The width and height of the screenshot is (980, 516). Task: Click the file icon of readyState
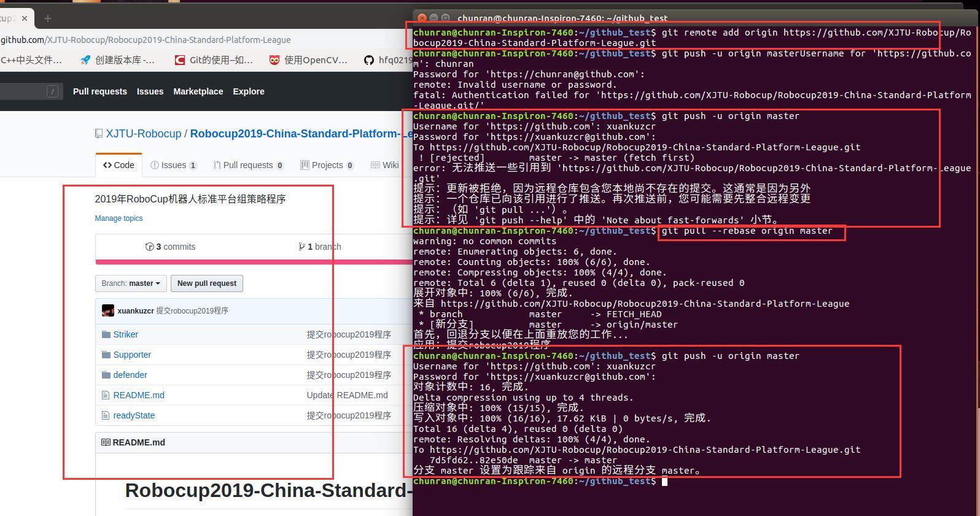click(106, 415)
